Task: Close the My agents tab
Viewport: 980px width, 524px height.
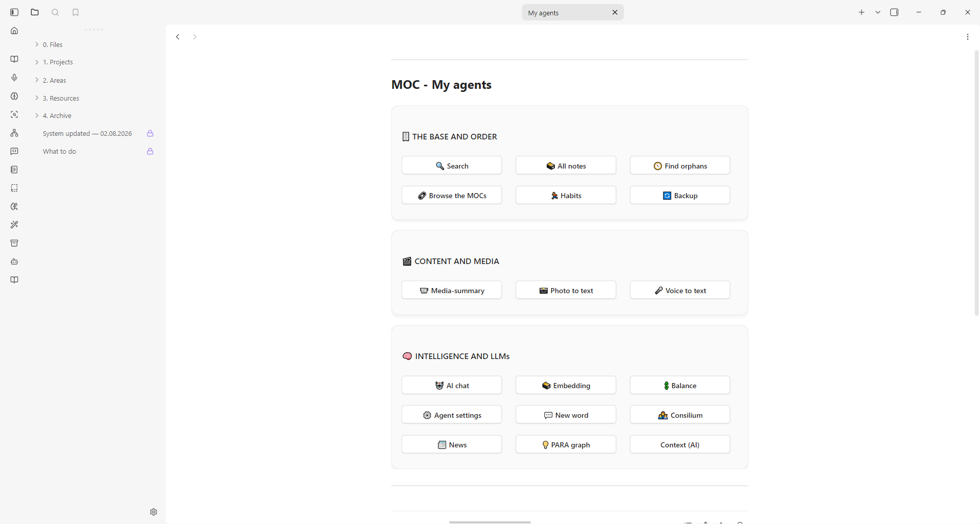Action: pyautogui.click(x=615, y=13)
